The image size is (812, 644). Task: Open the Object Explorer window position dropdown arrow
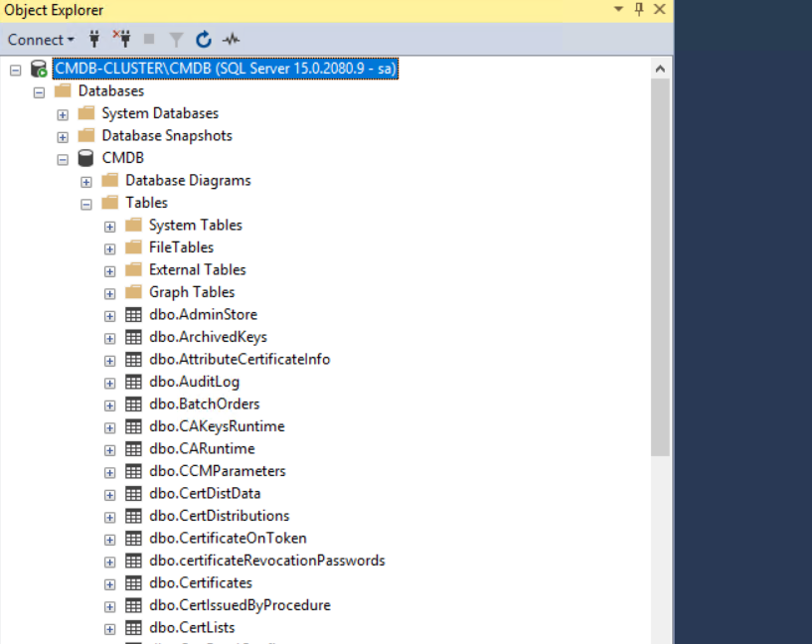point(618,9)
